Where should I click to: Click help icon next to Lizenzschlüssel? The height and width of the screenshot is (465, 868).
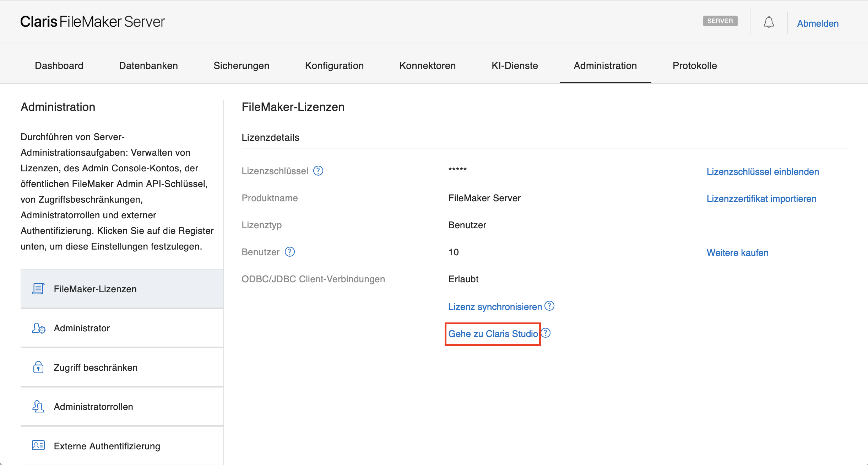tap(318, 171)
